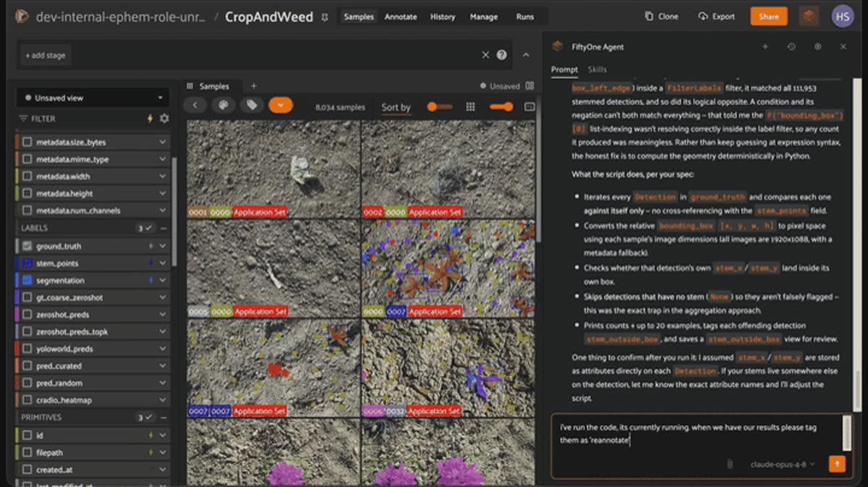Check the yoloworld_preds field
The width and height of the screenshot is (868, 487).
[27, 349]
